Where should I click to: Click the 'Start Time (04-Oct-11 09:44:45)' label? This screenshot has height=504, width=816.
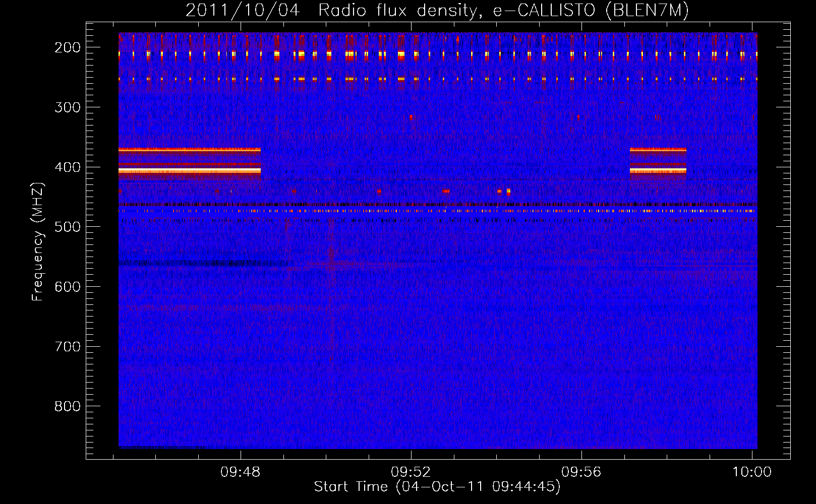click(x=437, y=487)
